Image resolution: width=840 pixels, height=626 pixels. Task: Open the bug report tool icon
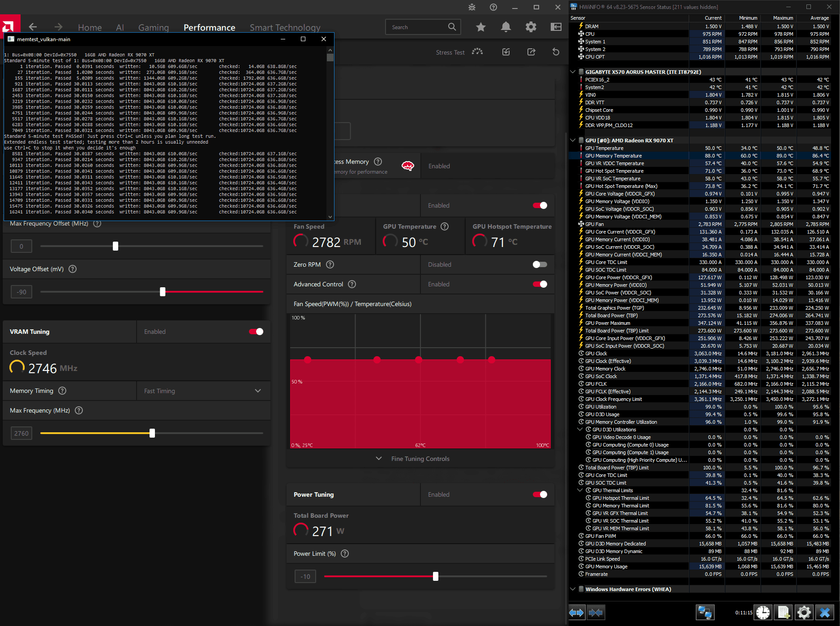(472, 7)
